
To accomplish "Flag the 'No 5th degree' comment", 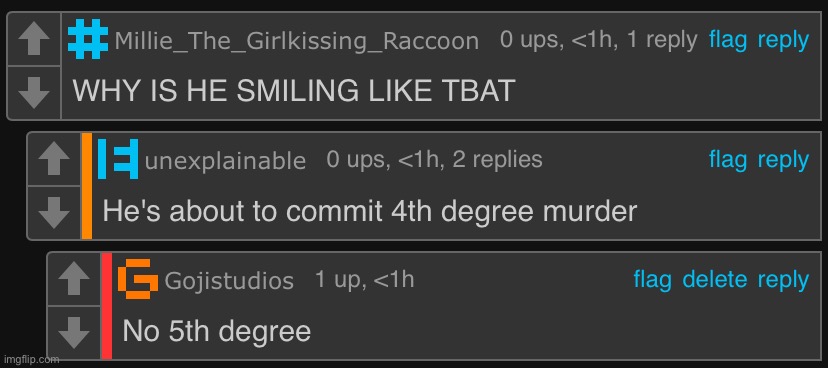I will [x=652, y=280].
